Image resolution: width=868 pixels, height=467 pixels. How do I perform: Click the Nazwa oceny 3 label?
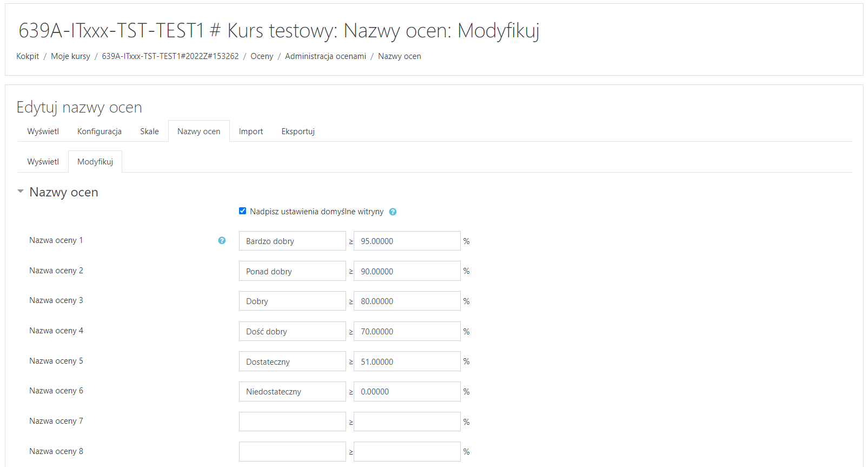[x=56, y=300]
